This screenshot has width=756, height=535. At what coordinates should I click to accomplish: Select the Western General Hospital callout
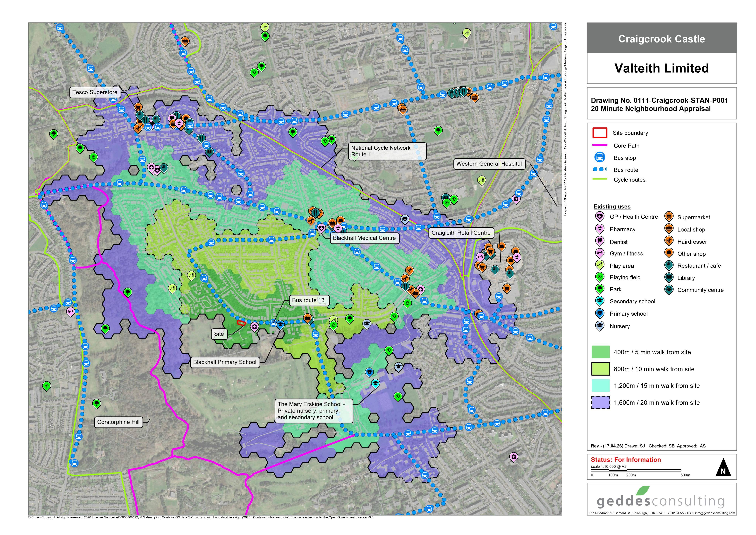(x=489, y=164)
